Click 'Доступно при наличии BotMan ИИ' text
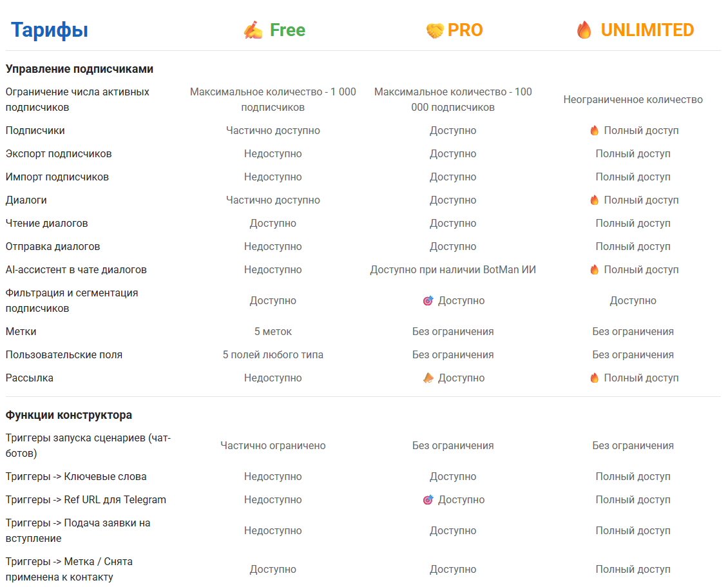 click(453, 270)
